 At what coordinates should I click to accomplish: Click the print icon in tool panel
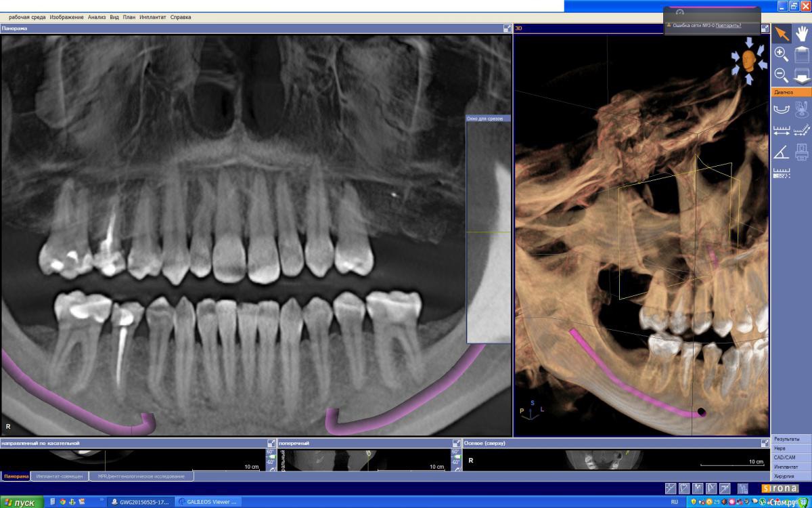pos(802,152)
